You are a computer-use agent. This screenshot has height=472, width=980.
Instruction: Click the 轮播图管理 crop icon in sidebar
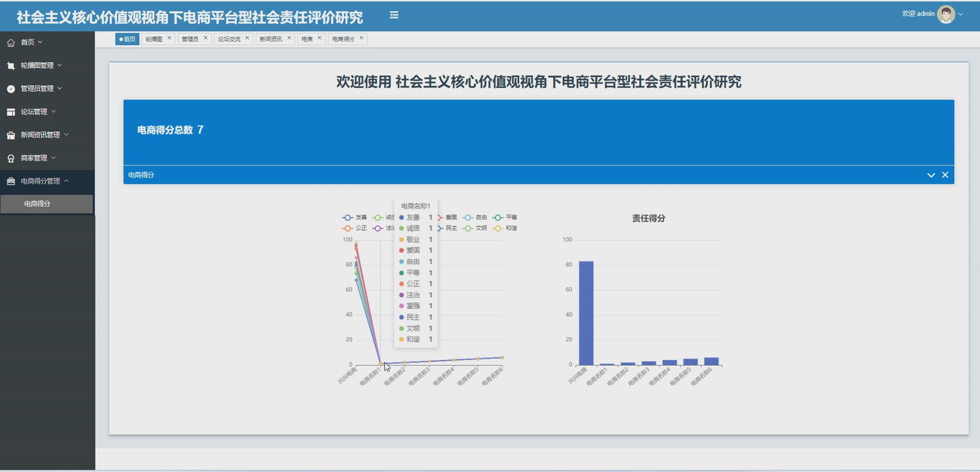[10, 65]
